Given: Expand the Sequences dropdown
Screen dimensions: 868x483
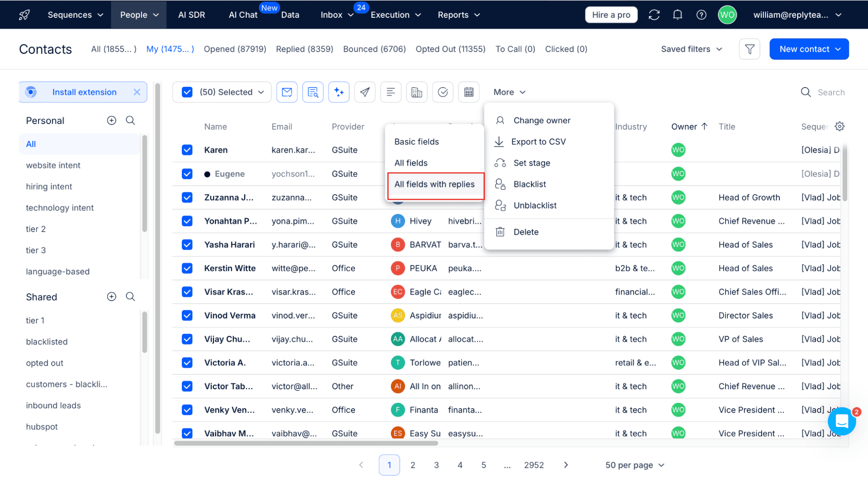Looking at the screenshot, I should pyautogui.click(x=76, y=15).
